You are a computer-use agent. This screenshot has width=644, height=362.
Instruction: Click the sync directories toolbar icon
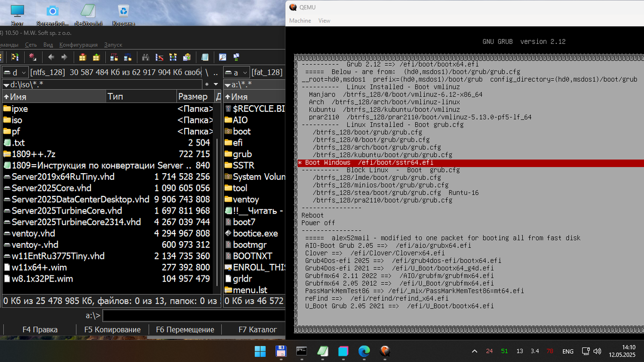pos(15,57)
